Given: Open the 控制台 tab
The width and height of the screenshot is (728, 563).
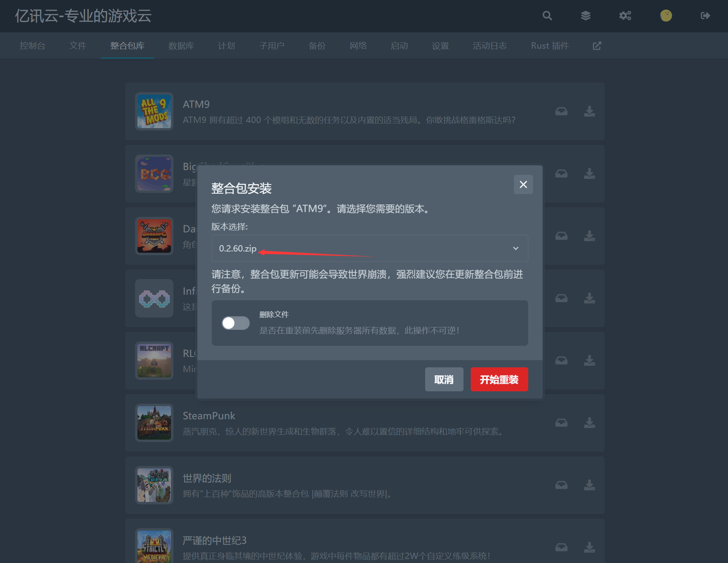Looking at the screenshot, I should pyautogui.click(x=32, y=46).
